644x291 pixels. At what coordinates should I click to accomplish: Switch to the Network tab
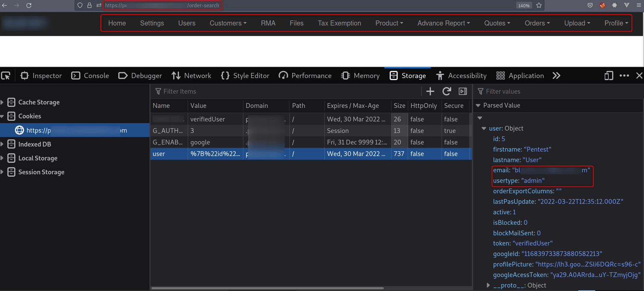coord(191,75)
